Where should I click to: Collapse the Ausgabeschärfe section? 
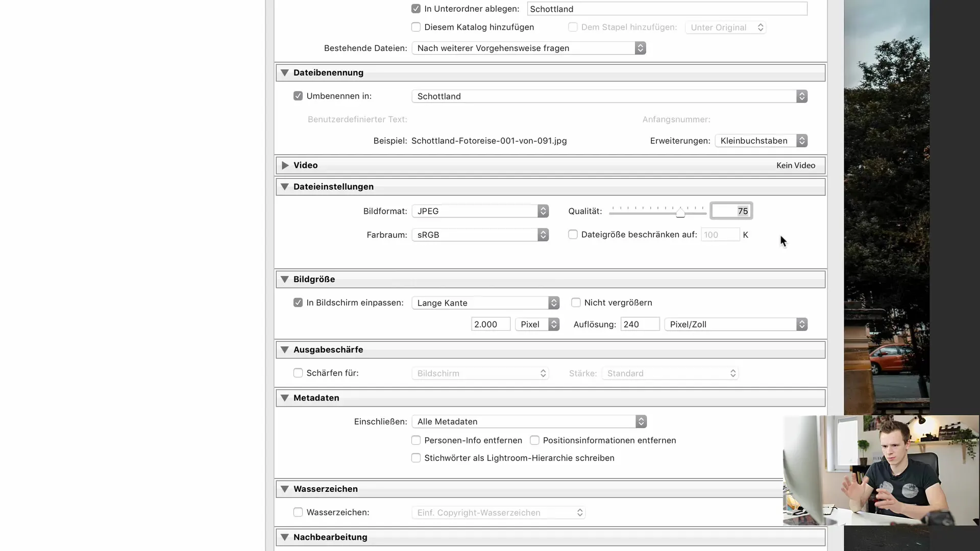[x=285, y=350]
